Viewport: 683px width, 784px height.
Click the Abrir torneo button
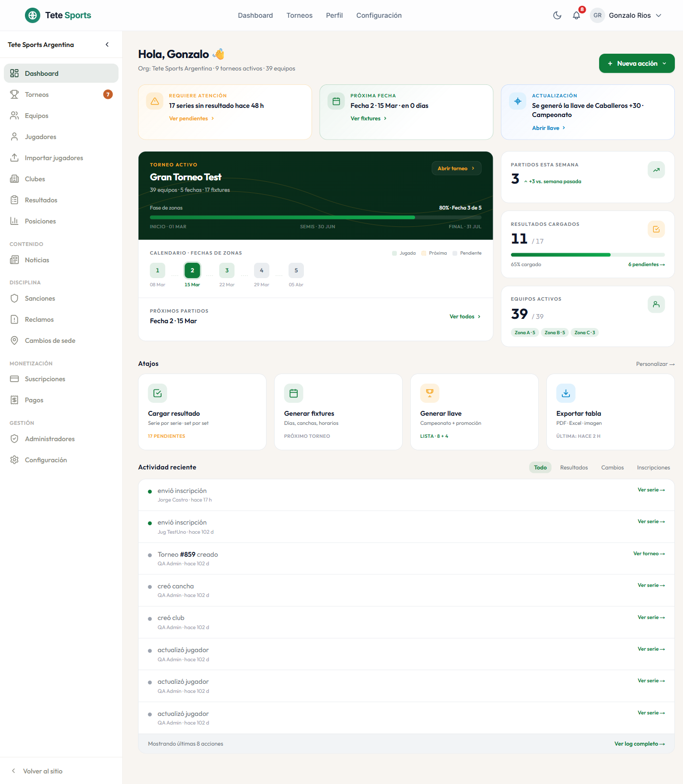456,168
